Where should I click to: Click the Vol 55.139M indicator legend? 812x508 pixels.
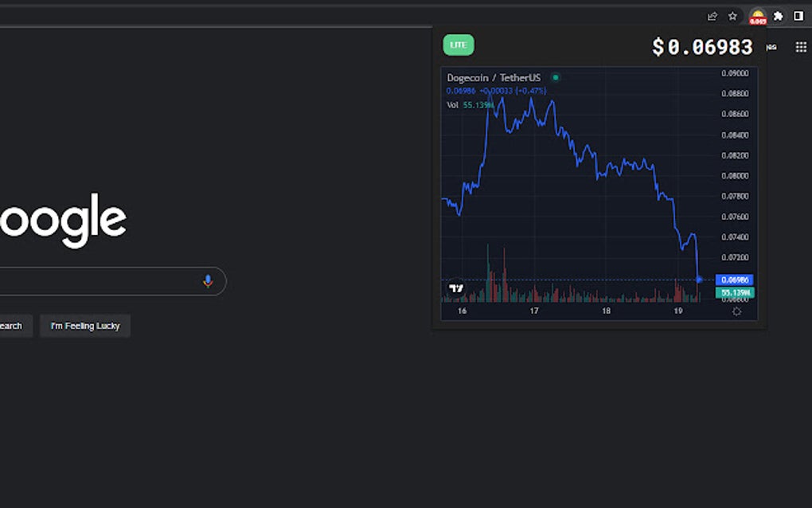[x=470, y=105]
